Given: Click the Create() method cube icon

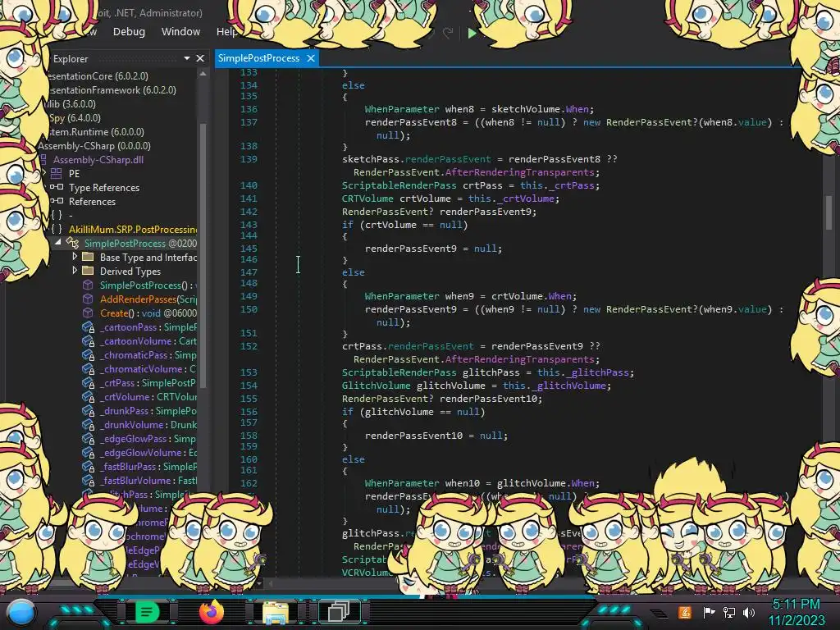Looking at the screenshot, I should pyautogui.click(x=88, y=313).
